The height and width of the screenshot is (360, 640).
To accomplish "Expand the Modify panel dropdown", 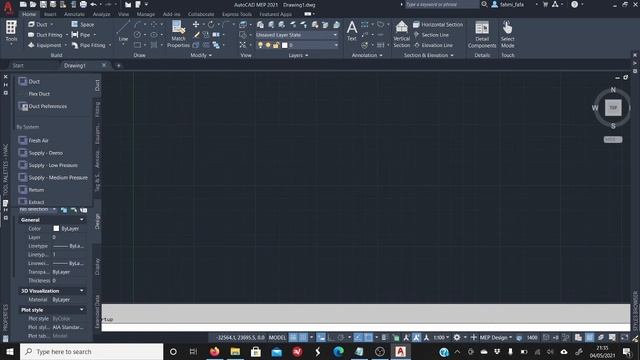I will [201, 56].
